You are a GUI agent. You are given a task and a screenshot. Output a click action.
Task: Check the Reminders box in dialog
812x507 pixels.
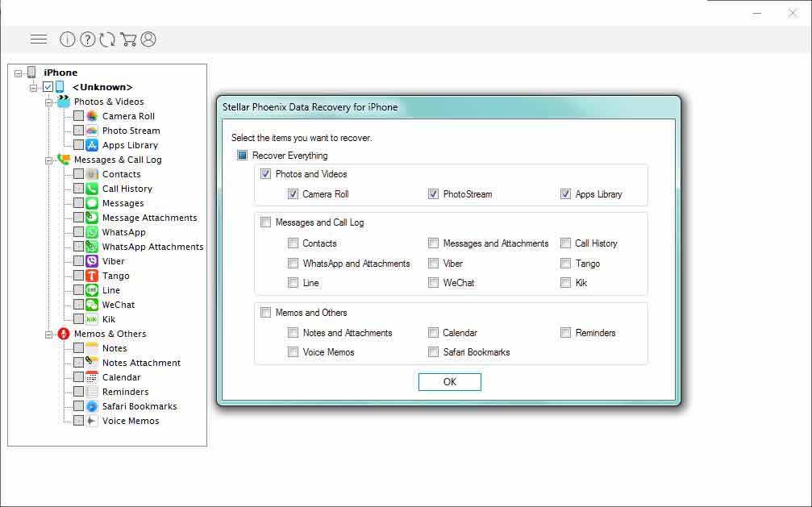565,332
